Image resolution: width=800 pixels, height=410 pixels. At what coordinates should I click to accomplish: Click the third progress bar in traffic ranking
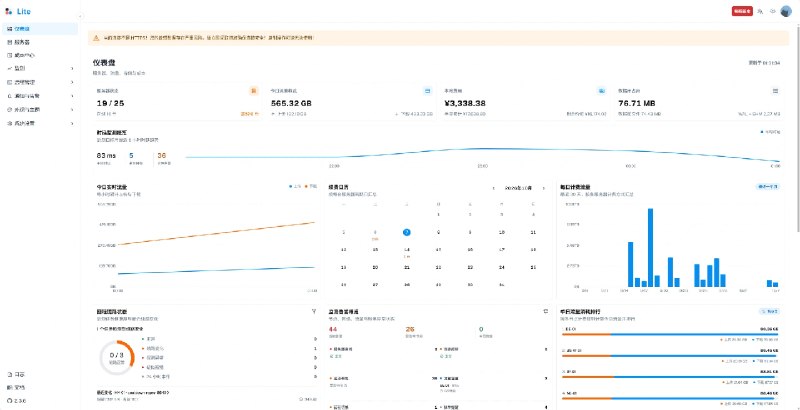[x=670, y=377]
